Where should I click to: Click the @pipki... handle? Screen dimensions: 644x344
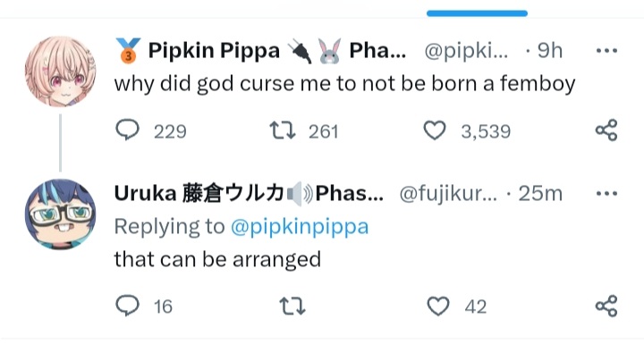click(x=466, y=51)
